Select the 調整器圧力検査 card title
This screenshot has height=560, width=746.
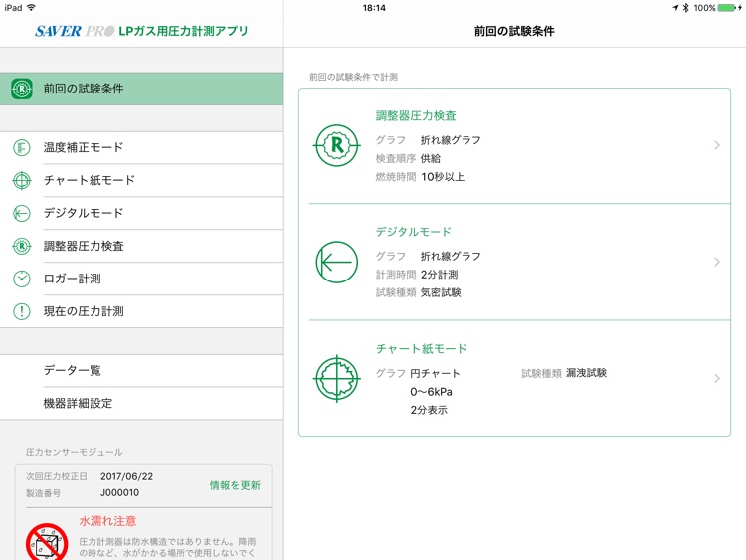[x=416, y=115]
